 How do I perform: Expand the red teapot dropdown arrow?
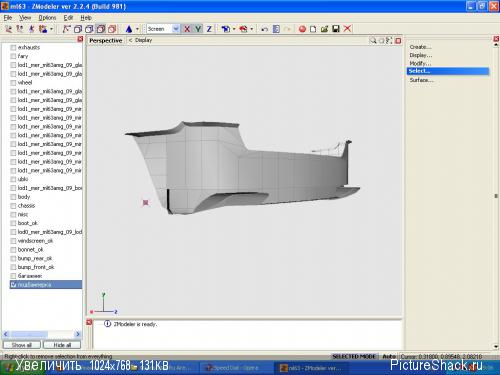(251, 29)
